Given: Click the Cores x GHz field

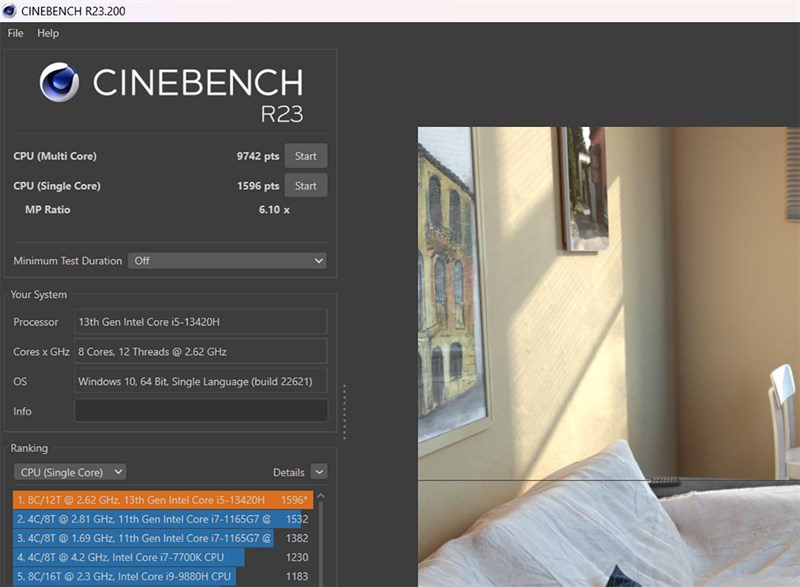Looking at the screenshot, I should [200, 351].
